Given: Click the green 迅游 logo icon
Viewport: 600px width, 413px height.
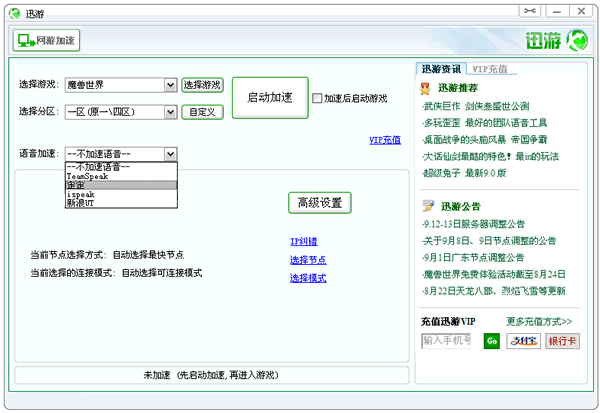Looking at the screenshot, I should coord(576,41).
